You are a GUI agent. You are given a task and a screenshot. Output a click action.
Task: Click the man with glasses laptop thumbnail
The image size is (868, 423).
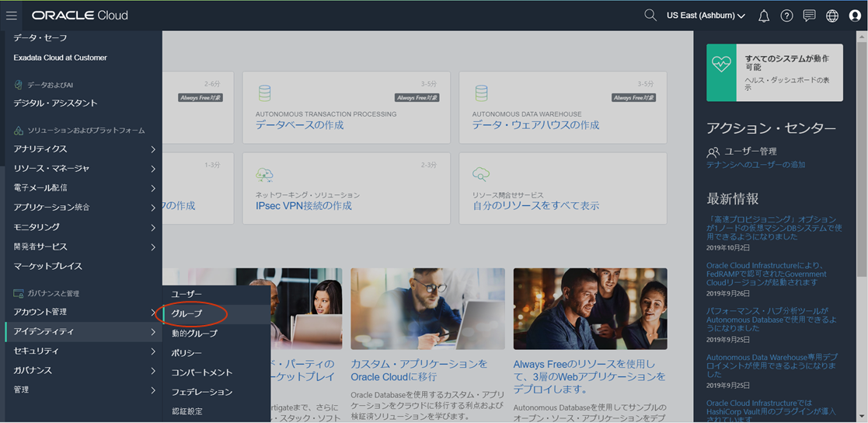click(x=427, y=309)
